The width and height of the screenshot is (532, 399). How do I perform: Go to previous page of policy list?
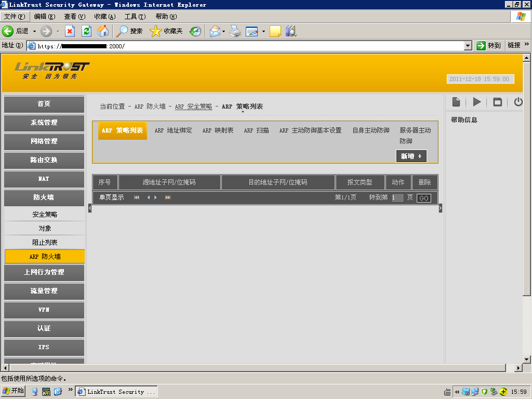tap(148, 197)
